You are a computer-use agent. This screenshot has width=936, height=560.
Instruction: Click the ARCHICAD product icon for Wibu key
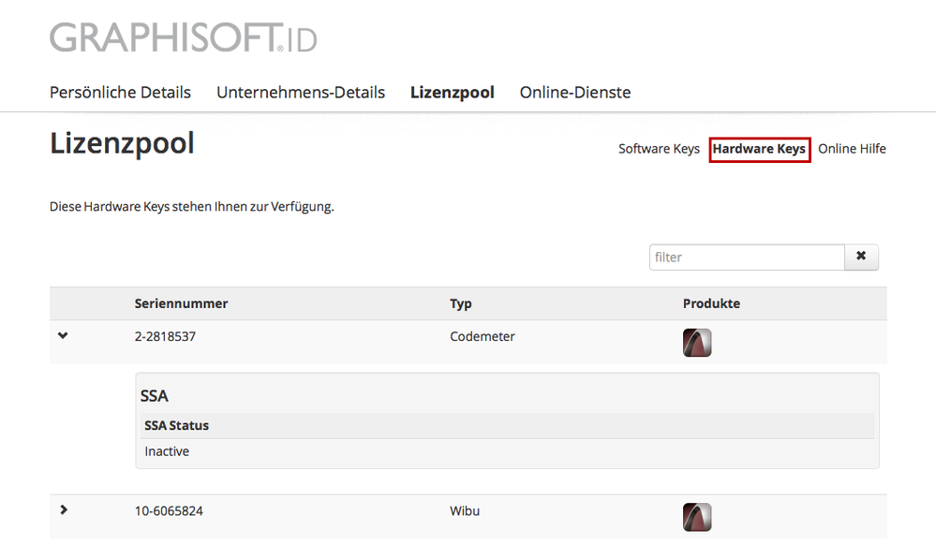tap(697, 517)
